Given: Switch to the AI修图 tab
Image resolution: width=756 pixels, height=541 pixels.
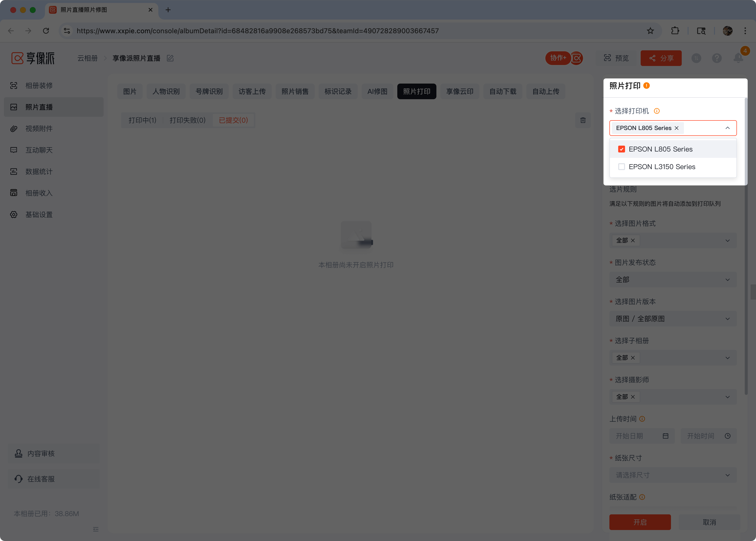Looking at the screenshot, I should tap(377, 91).
